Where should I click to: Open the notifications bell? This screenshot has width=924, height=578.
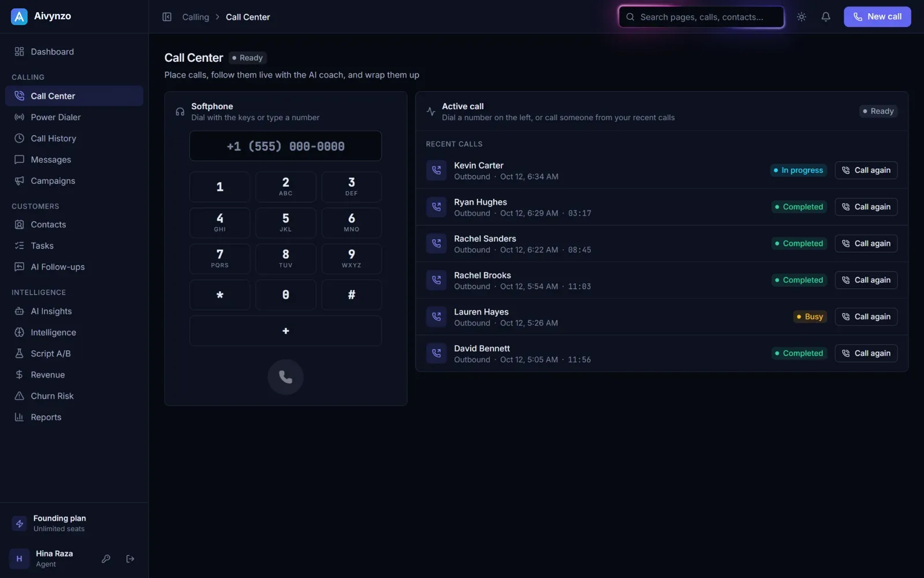tap(826, 17)
